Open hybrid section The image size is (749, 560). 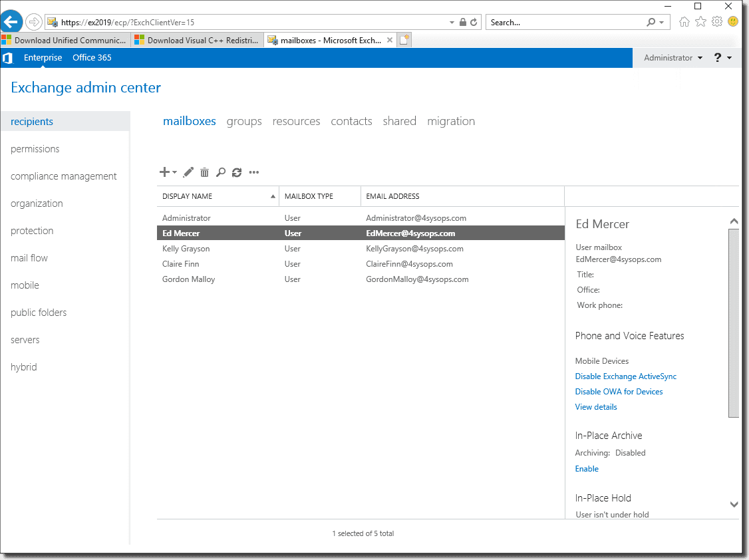tap(23, 367)
